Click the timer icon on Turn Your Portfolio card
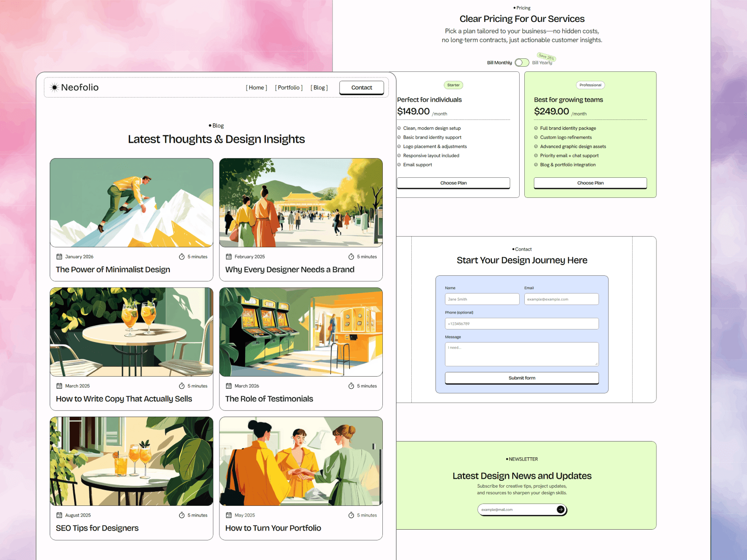This screenshot has height=560, width=747. (x=351, y=515)
